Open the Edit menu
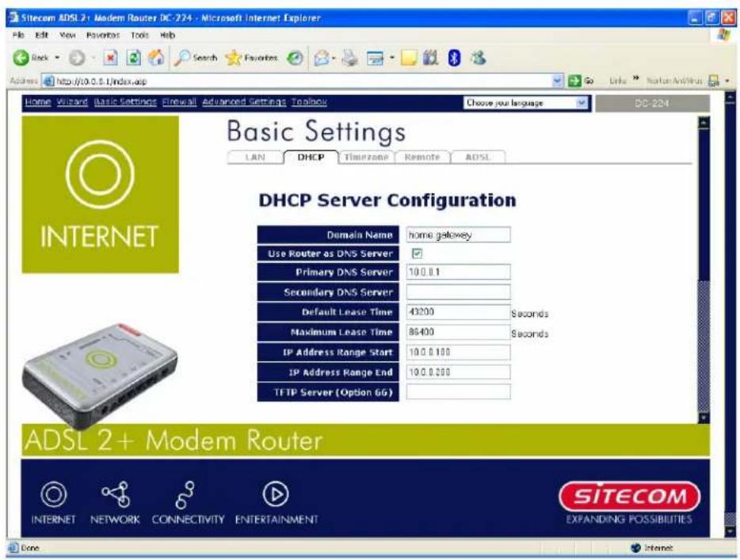 42,35
